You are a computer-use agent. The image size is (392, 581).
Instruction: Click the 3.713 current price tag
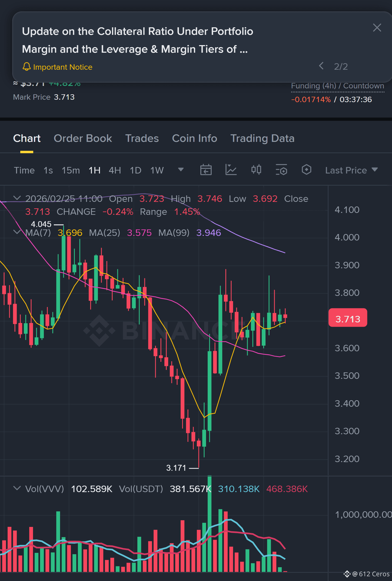(x=348, y=318)
